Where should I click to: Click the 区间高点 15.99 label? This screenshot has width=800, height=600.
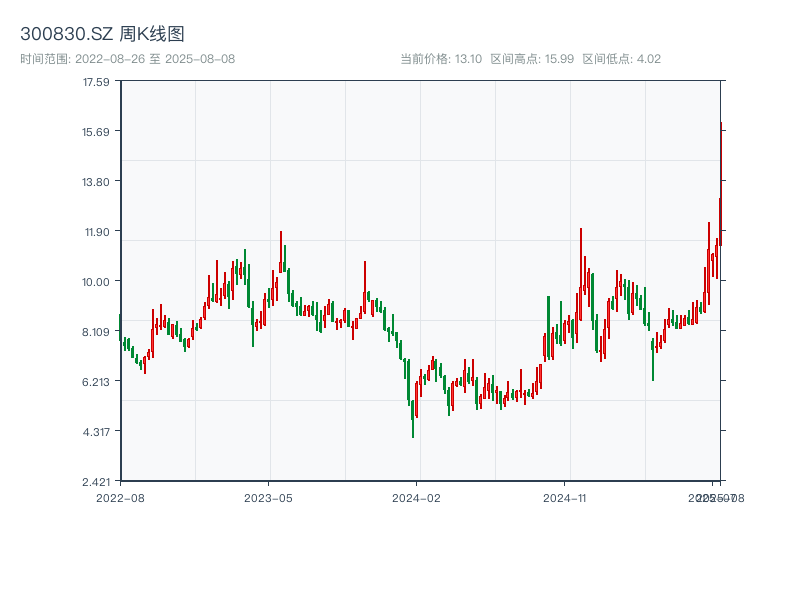point(532,59)
